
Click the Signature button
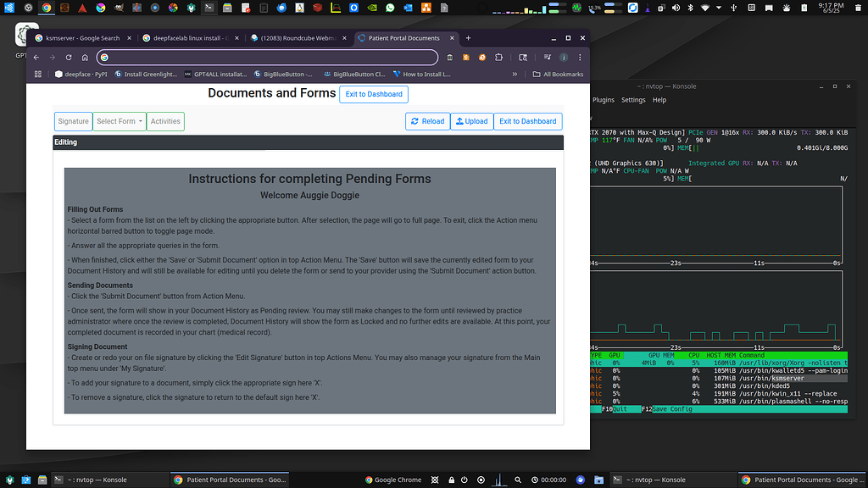[73, 121]
